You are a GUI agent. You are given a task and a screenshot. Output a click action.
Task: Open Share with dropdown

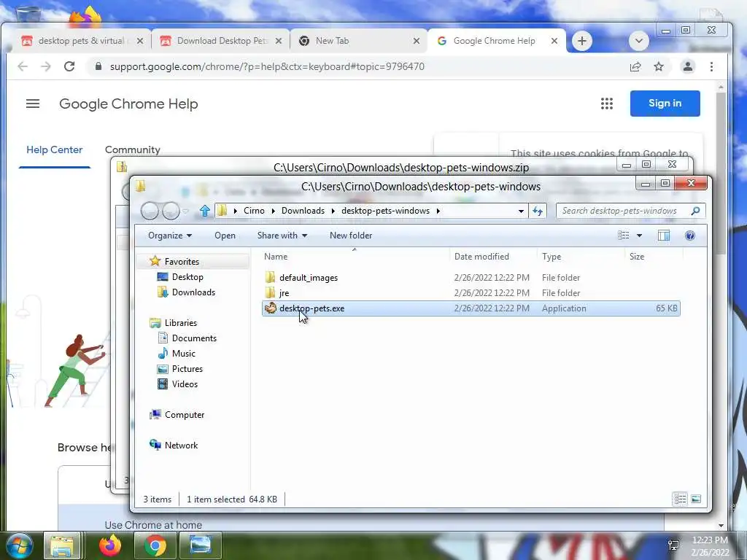(282, 236)
